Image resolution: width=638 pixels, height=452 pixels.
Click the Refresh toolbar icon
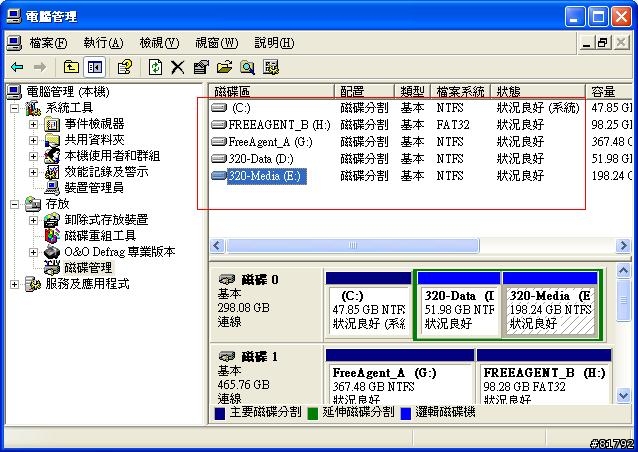[x=155, y=67]
